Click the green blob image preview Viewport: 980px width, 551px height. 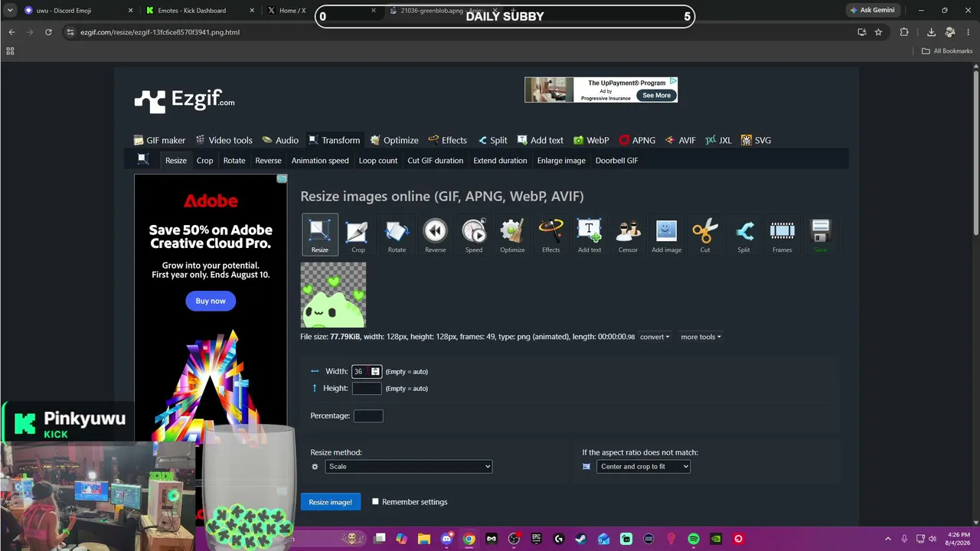(333, 295)
